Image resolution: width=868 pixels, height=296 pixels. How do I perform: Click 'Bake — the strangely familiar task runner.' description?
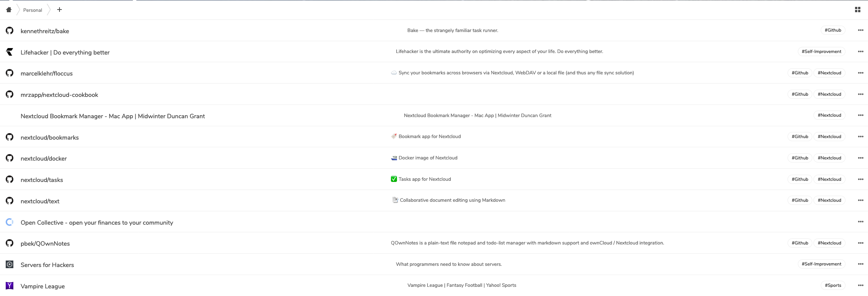pyautogui.click(x=453, y=31)
